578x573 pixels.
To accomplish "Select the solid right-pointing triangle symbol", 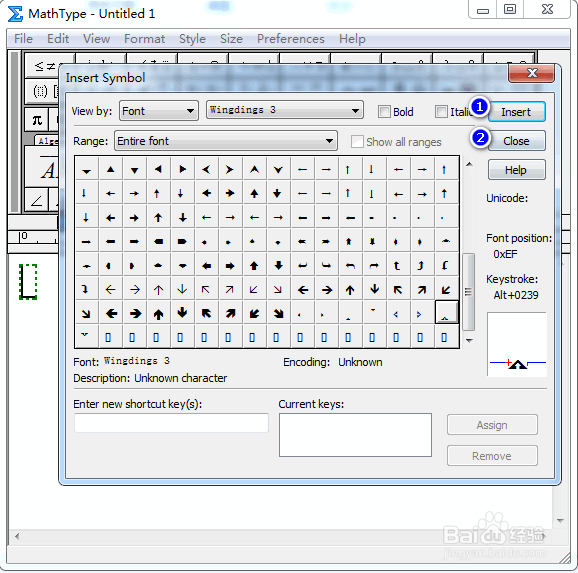I will 182,169.
